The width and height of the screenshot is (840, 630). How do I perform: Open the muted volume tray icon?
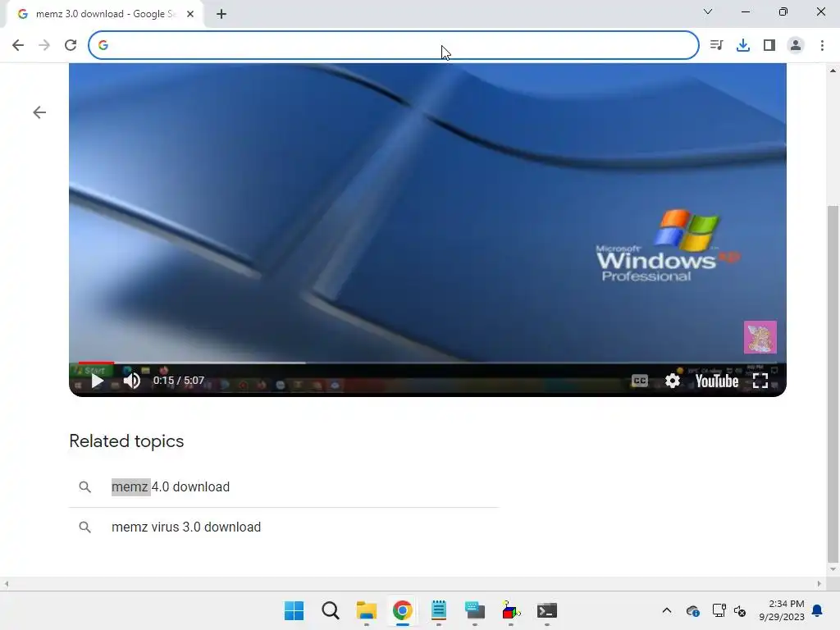pos(740,610)
